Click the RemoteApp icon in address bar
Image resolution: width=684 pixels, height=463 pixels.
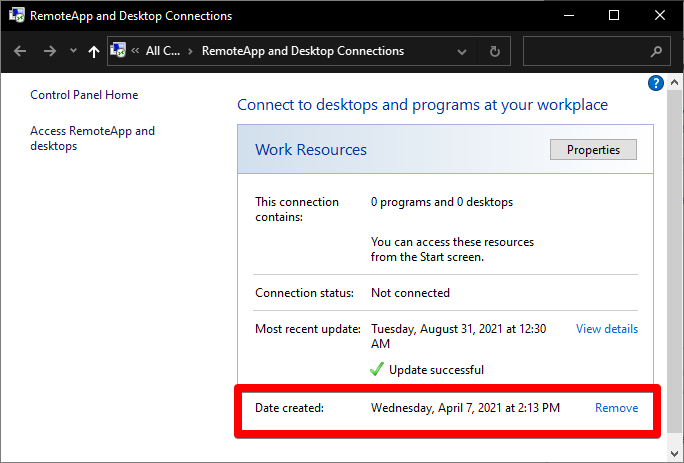[x=118, y=51]
